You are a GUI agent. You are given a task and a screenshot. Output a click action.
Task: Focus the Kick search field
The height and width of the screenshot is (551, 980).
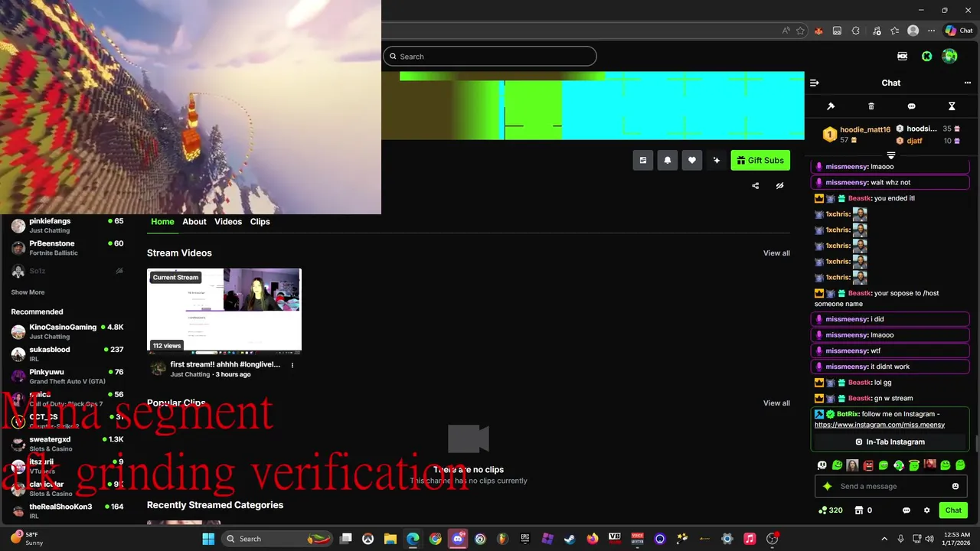pyautogui.click(x=490, y=56)
